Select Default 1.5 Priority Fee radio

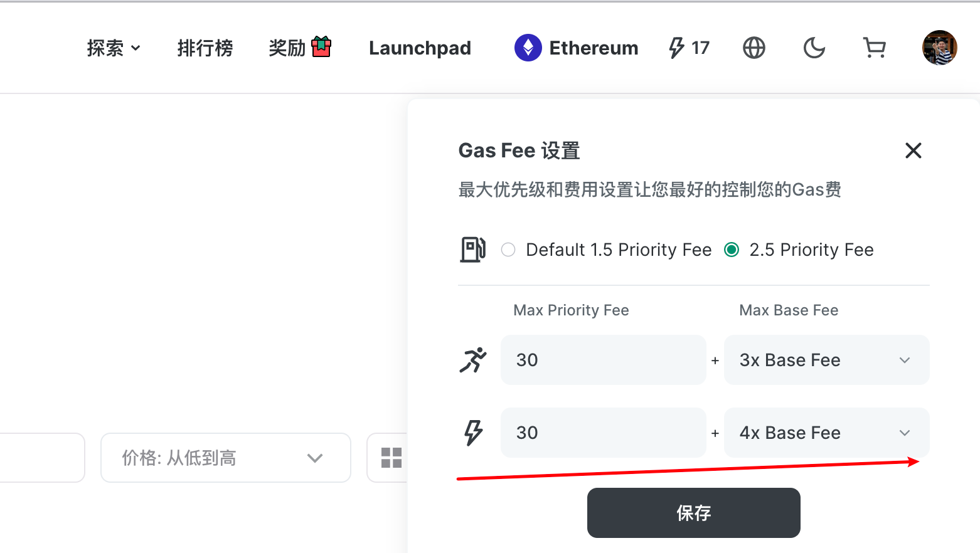(x=508, y=250)
